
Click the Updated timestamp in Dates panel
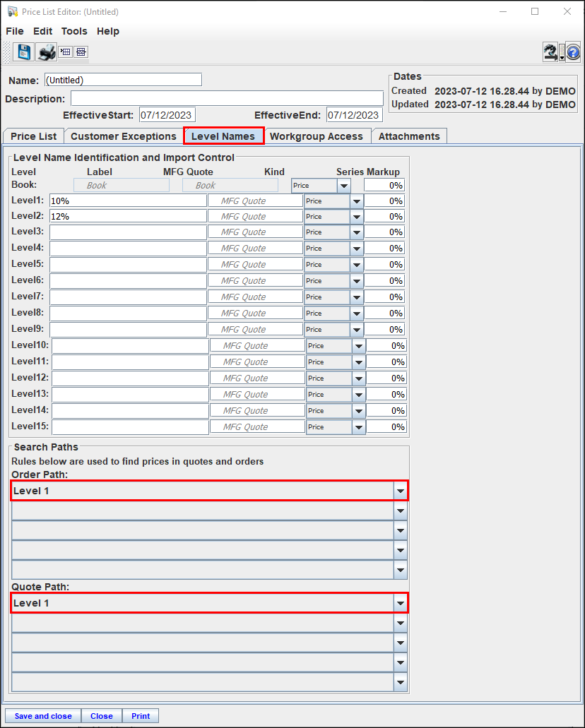point(505,105)
